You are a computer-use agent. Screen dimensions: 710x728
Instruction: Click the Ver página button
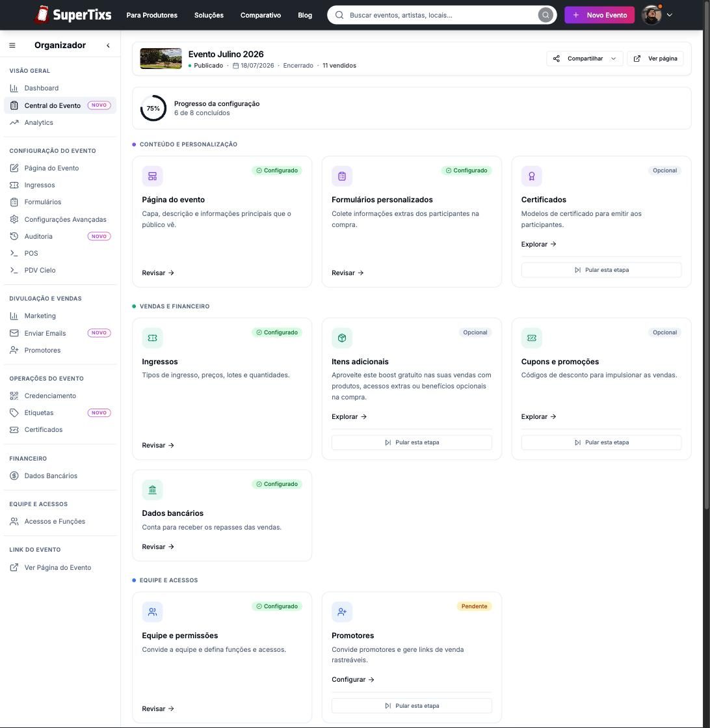click(655, 59)
